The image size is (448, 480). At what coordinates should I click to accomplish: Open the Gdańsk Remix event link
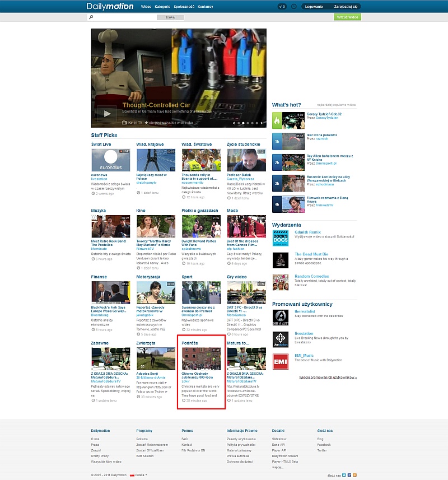point(307,232)
